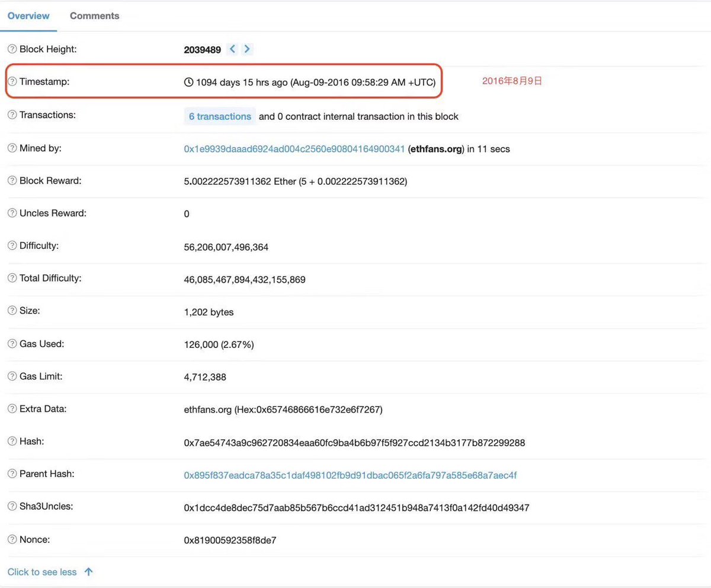Select the block reward value 5.002222573911362 Ether
This screenshot has height=588, width=711.
(x=240, y=181)
